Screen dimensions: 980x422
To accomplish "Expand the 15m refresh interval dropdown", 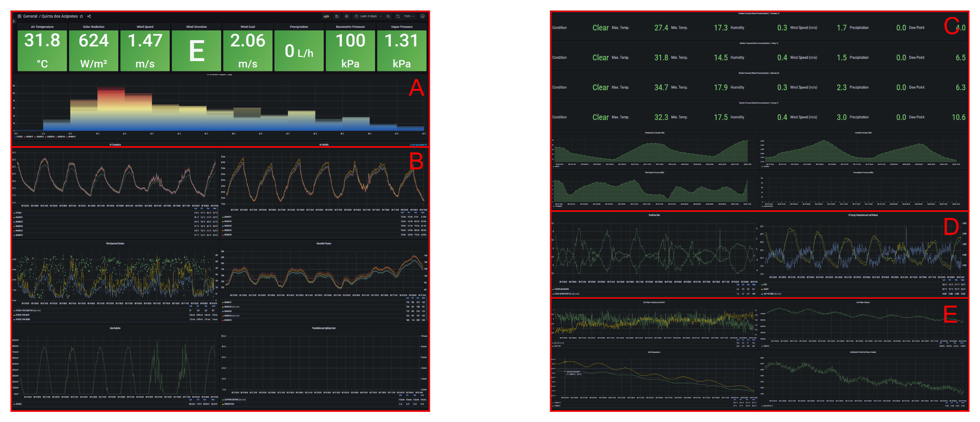I will 409,16.
